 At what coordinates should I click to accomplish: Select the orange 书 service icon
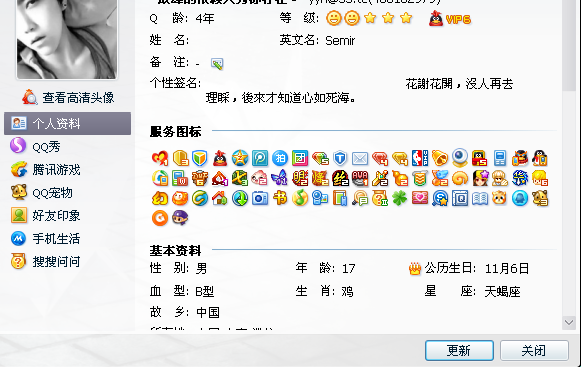coord(280,198)
